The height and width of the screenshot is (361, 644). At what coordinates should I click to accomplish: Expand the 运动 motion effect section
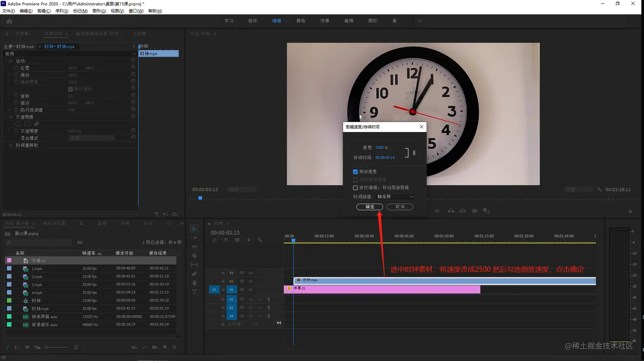(6, 61)
